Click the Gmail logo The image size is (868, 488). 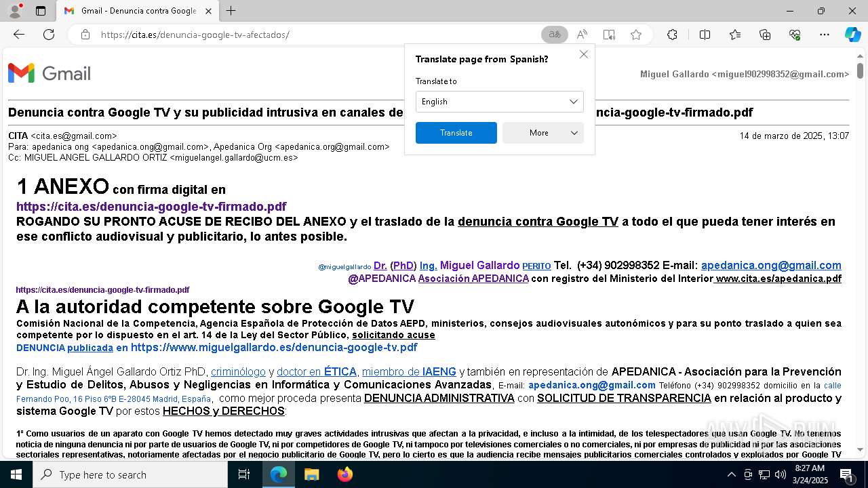tap(50, 73)
